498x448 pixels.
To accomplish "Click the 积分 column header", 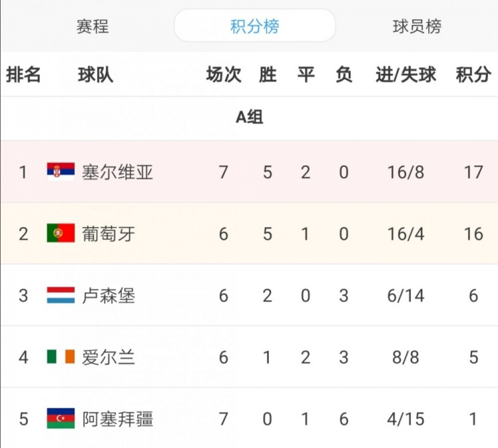I will (x=473, y=74).
